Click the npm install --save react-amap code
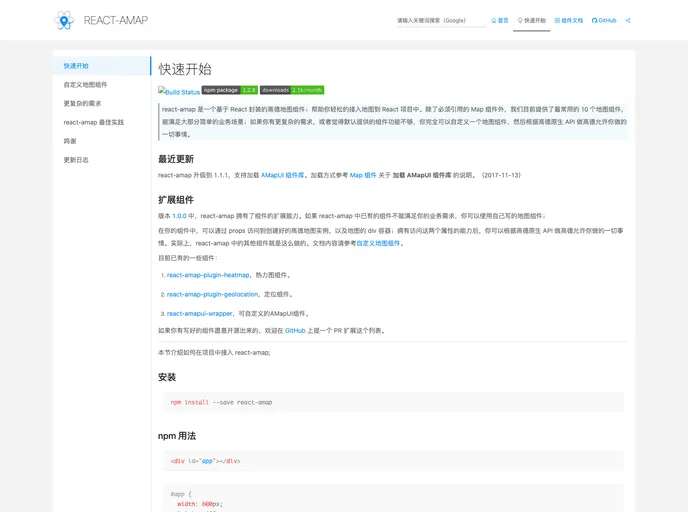 point(221,402)
